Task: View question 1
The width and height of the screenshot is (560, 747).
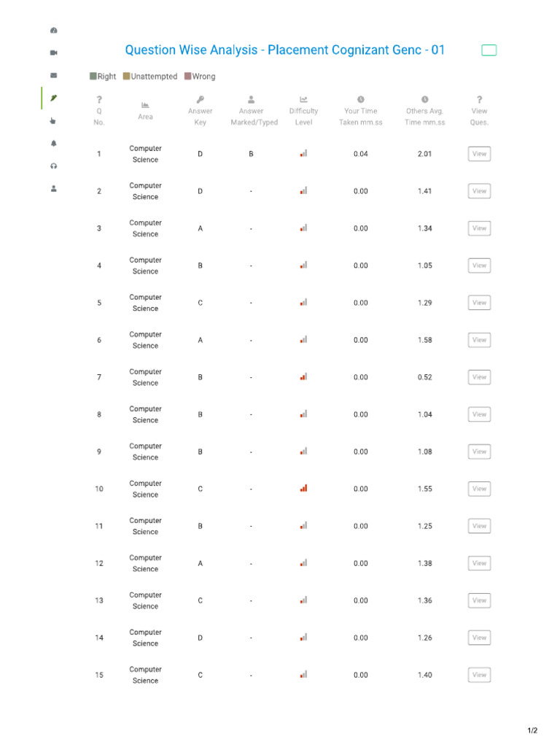Action: pyautogui.click(x=479, y=154)
